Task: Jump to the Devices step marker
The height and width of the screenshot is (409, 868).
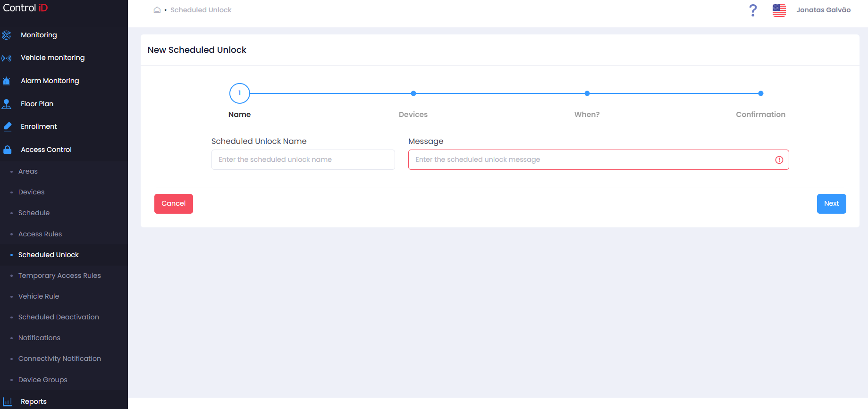Action: (413, 93)
